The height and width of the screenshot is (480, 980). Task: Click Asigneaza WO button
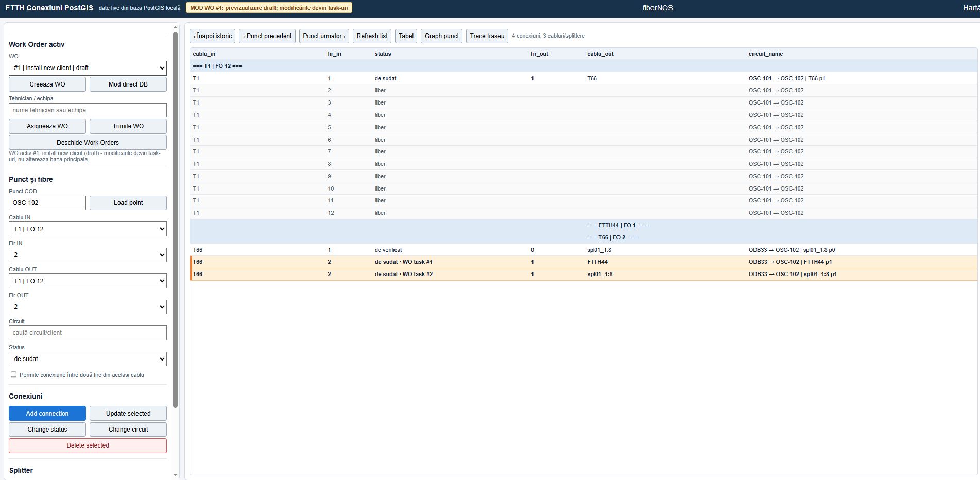(47, 126)
